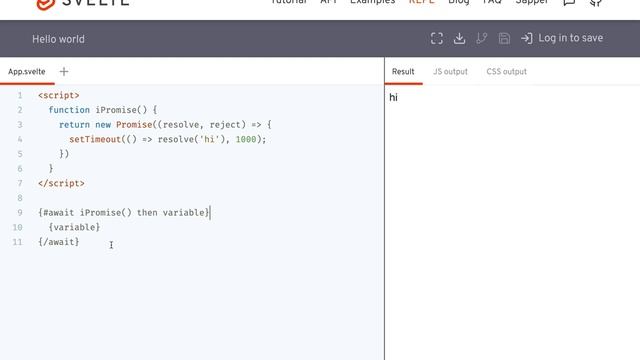The image size is (640, 360).
Task: Click line number 5 in gutter
Action: pos(20,154)
